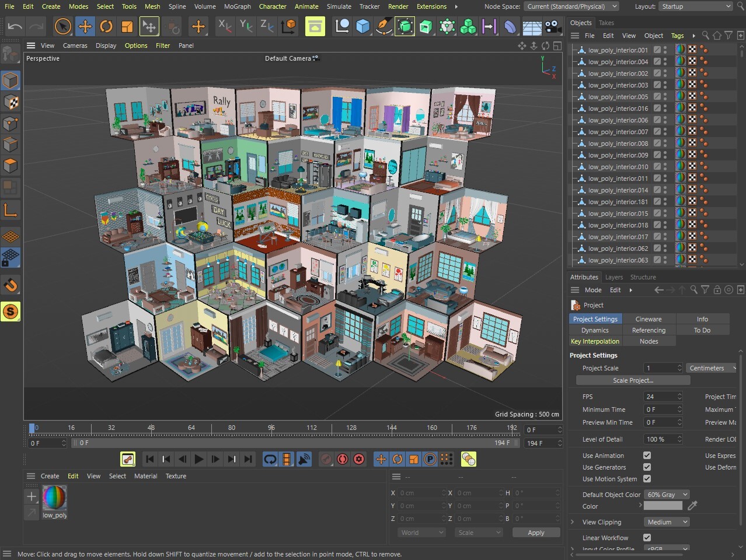
Task: Disable the Linear Workflow checkbox
Action: 647,538
